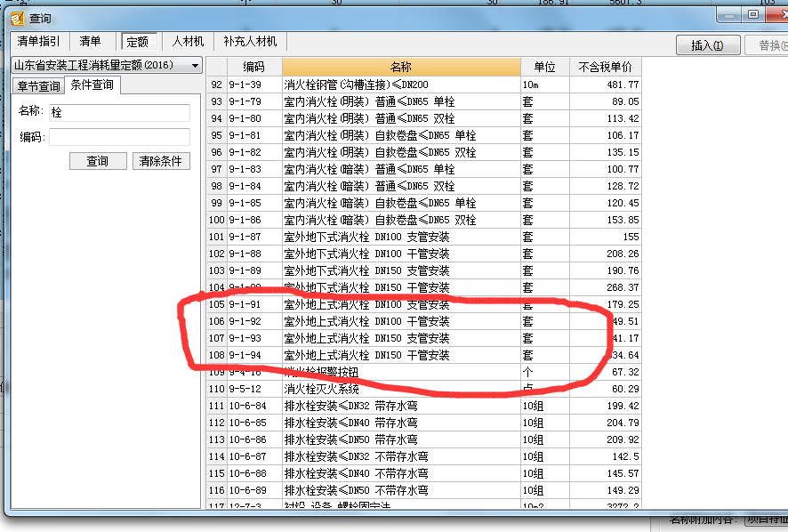Screen dimensions: 788x532
Task: Select row 9-1-81 明装 自救卷盘 单栓
Action: click(424, 136)
